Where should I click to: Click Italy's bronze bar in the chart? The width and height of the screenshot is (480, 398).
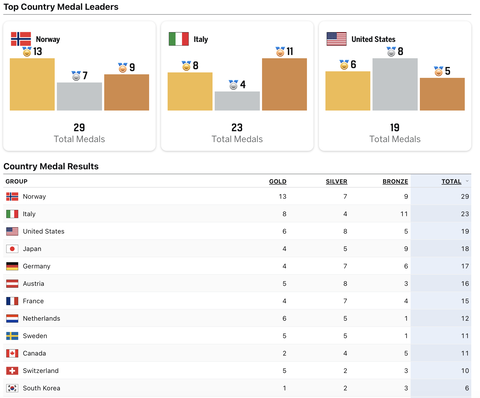284,84
